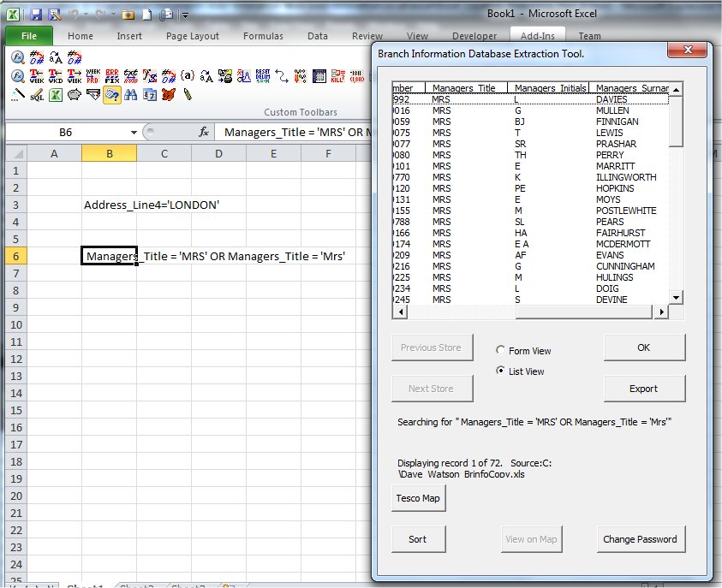Click the top-row fx magnifier icon

click(18, 57)
